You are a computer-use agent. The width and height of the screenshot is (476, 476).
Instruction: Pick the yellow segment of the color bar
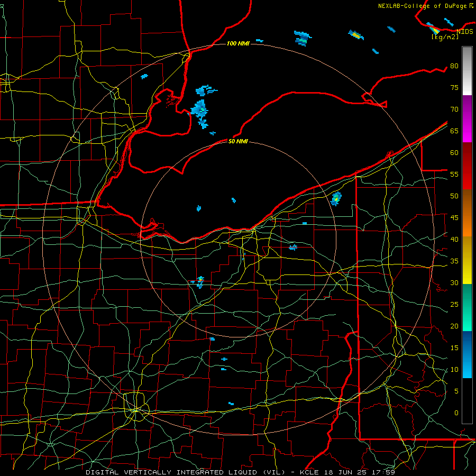[467, 260]
